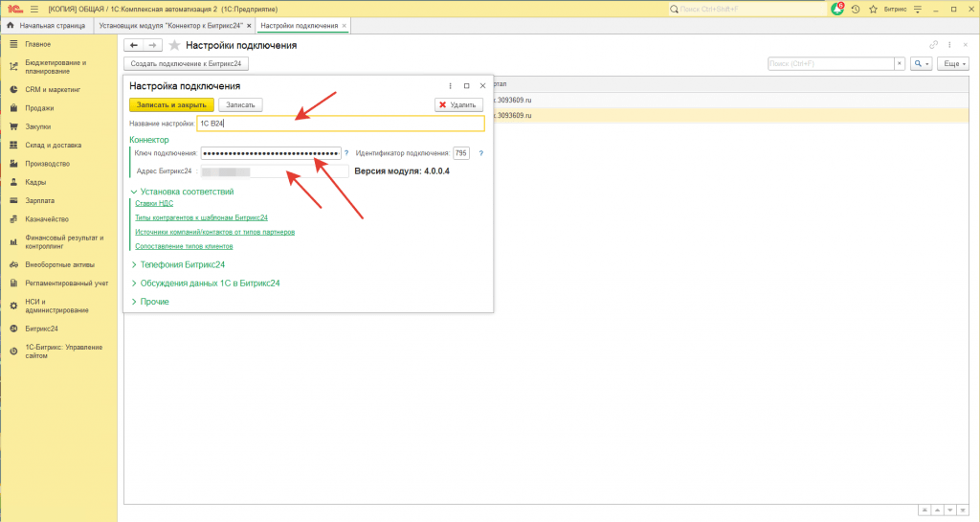
Task: Open the history clock icon
Action: [x=855, y=9]
